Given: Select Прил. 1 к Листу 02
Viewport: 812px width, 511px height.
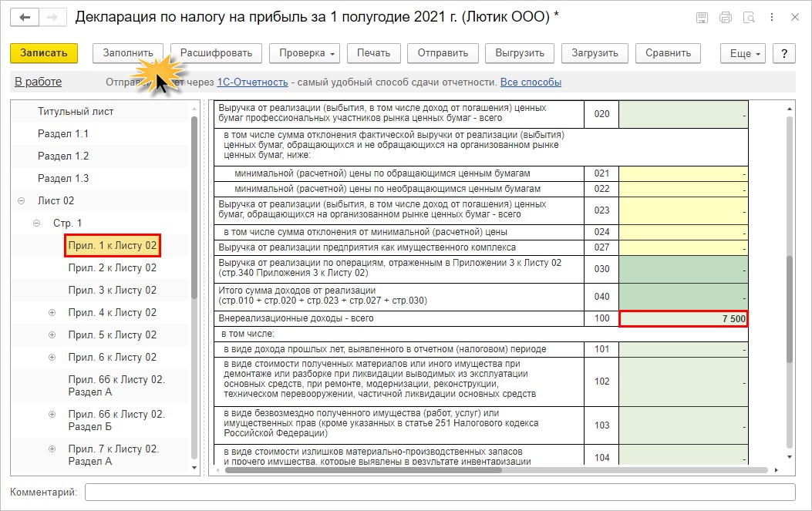Looking at the screenshot, I should tap(113, 245).
